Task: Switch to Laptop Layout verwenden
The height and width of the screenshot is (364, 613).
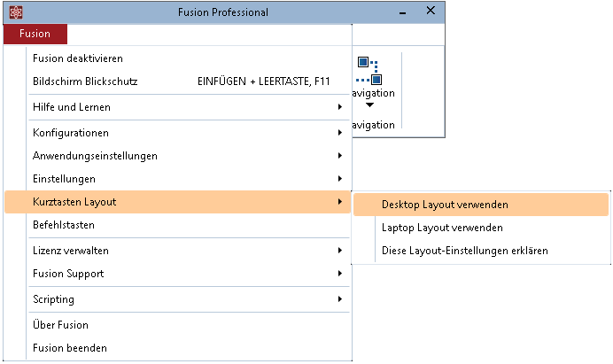Action: (442, 228)
